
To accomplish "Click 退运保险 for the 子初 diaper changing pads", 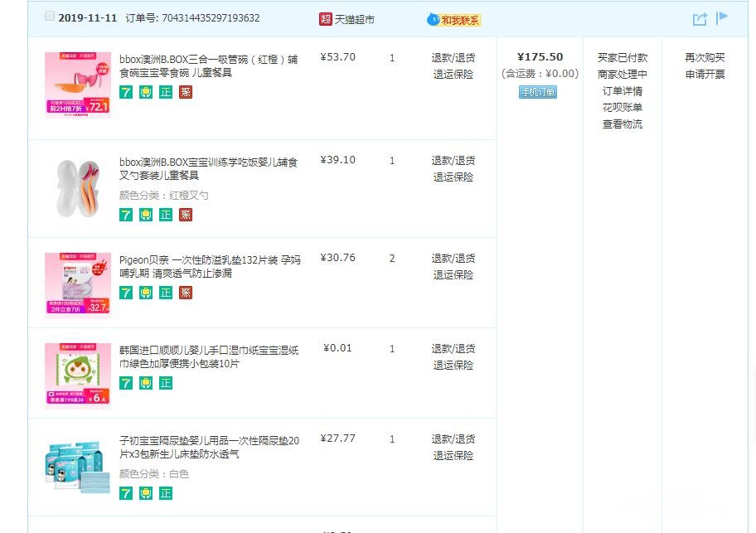I will pos(453,456).
